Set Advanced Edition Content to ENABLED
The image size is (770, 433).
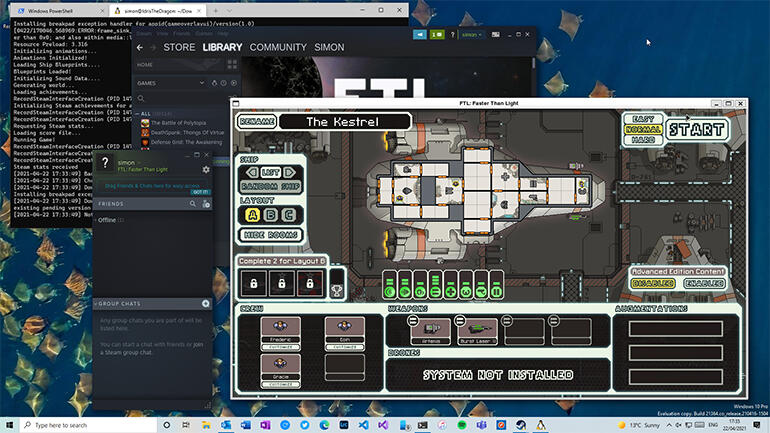click(x=704, y=283)
